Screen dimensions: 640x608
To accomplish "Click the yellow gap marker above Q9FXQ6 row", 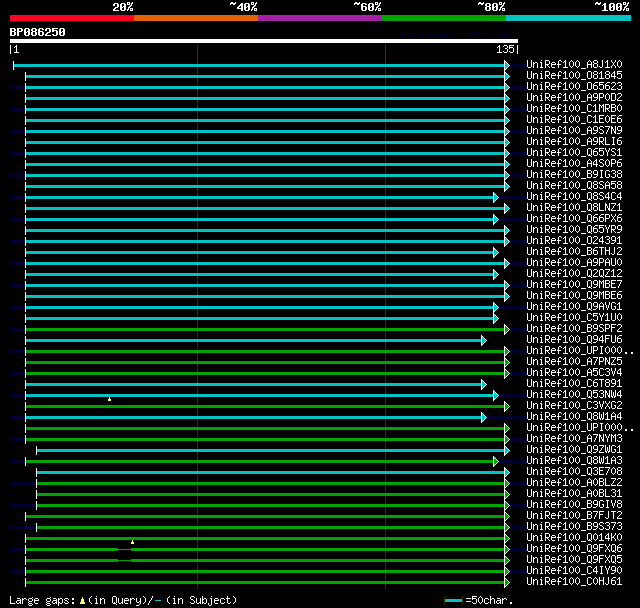I will point(132,542).
